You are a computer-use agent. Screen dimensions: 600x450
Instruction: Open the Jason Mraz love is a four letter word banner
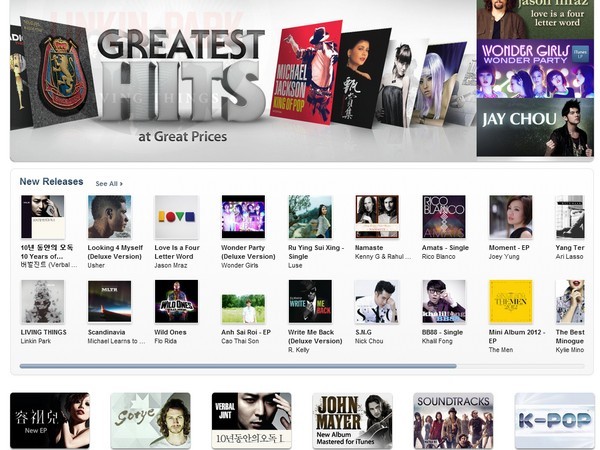coord(535,19)
